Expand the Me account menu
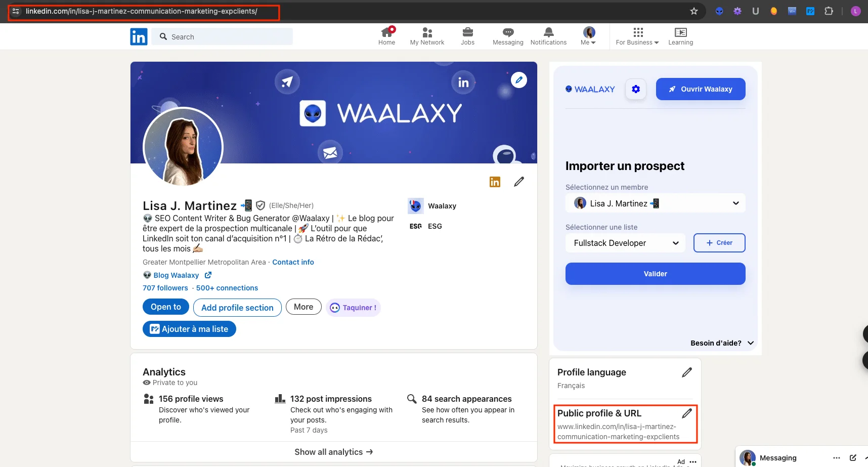The height and width of the screenshot is (467, 868). tap(588, 36)
